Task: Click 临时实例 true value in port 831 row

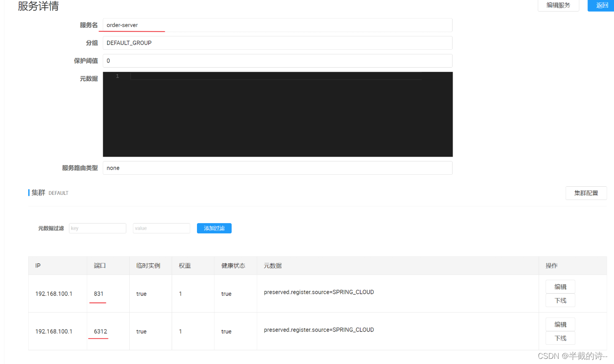Action: click(141, 294)
